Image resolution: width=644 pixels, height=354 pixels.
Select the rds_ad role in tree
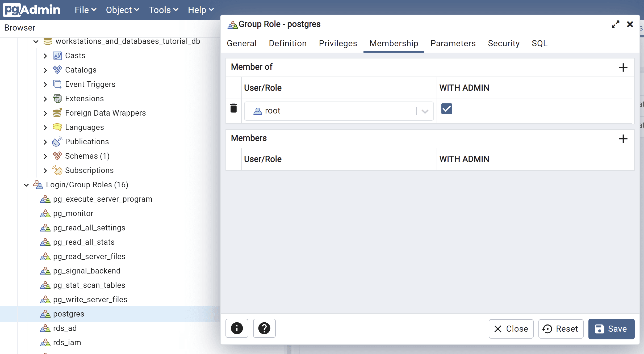click(x=65, y=328)
